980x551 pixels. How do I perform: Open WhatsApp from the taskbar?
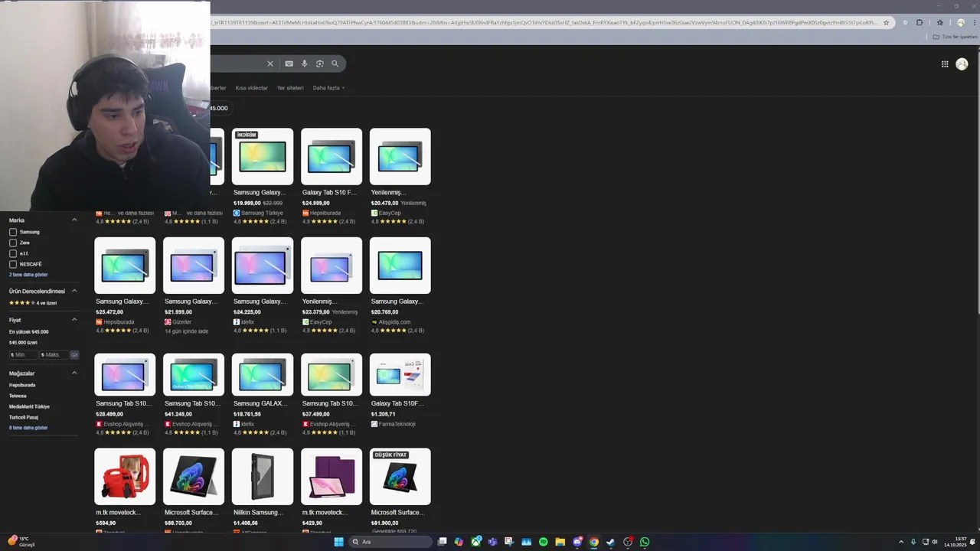[645, 542]
